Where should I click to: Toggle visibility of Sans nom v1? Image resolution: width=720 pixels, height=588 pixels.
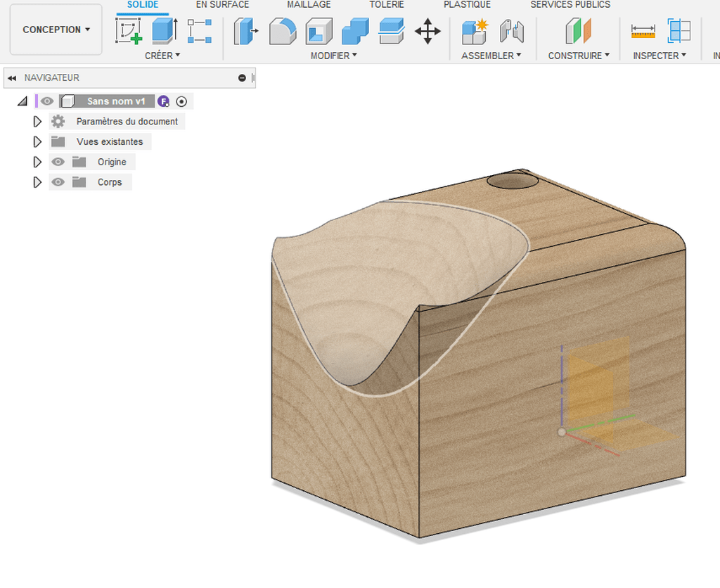click(x=47, y=101)
